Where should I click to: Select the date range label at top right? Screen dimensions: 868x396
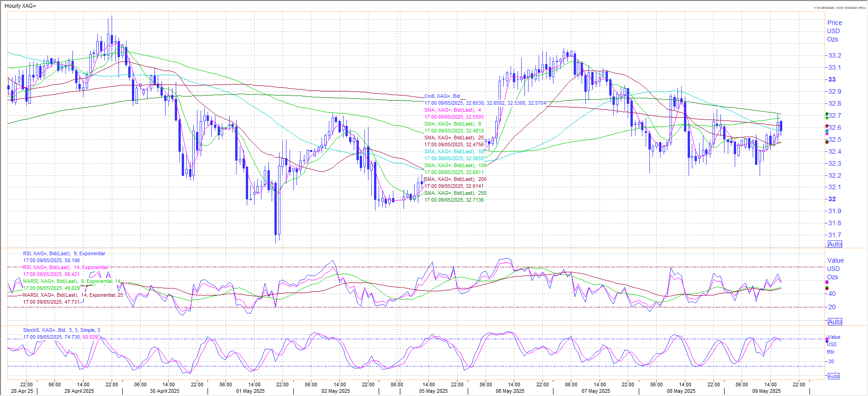839,8
